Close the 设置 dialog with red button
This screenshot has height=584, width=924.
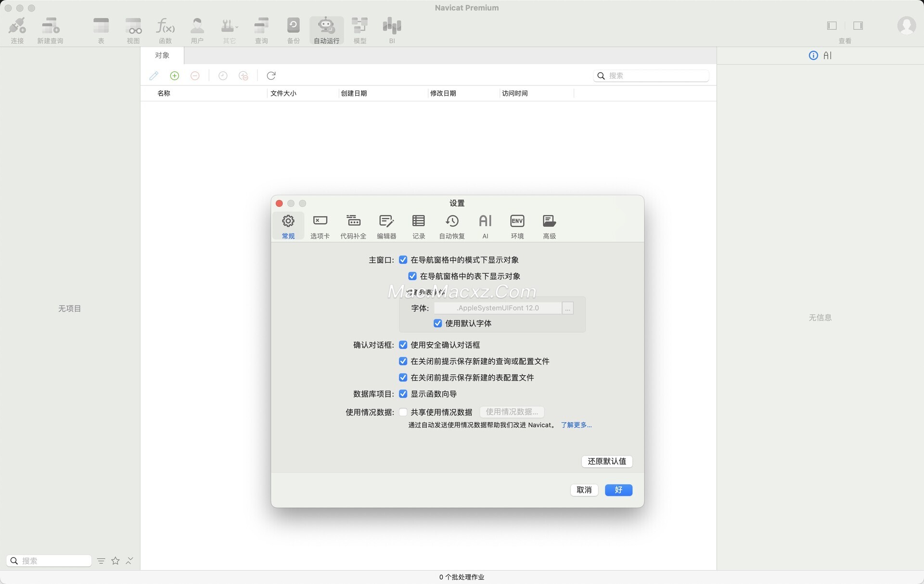pyautogui.click(x=279, y=203)
